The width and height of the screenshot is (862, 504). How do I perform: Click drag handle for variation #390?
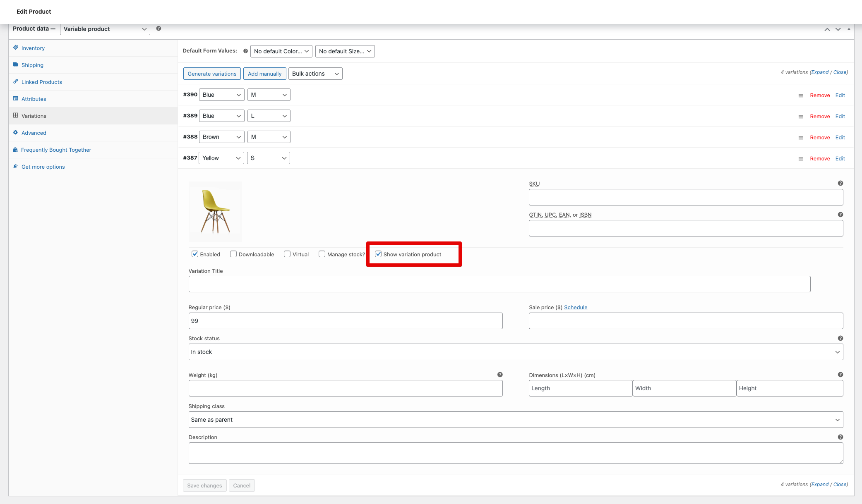pyautogui.click(x=801, y=96)
